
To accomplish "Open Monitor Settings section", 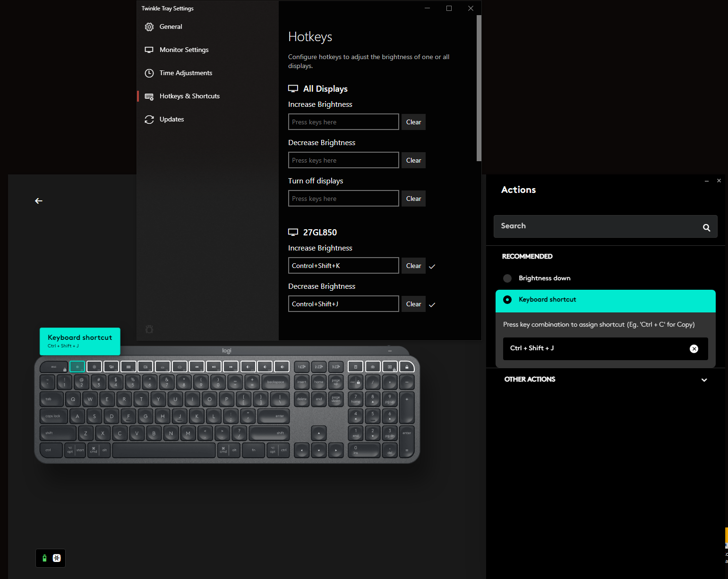I will (x=208, y=50).
